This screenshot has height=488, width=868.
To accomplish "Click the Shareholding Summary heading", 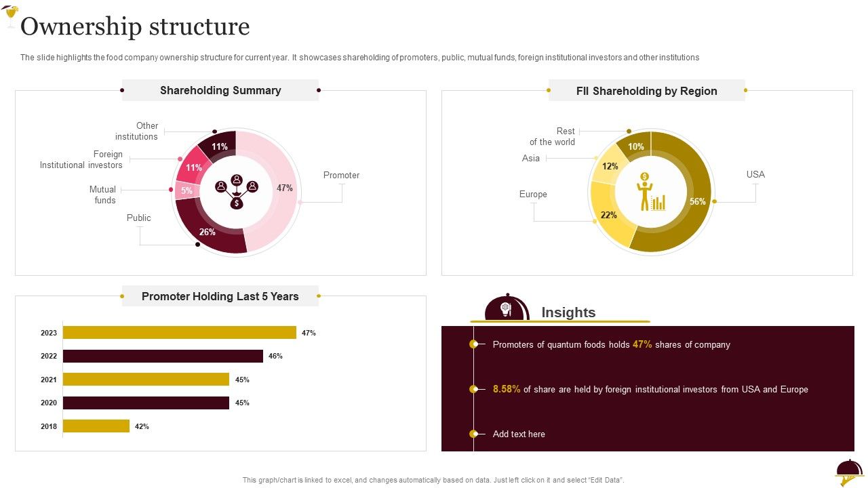I will coord(220,90).
